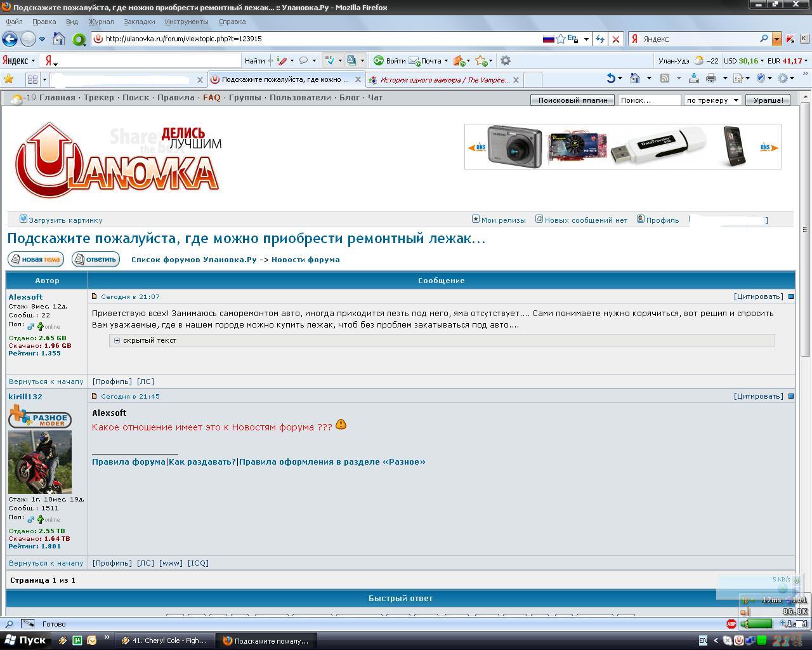Reload the page using the address bar refresh icon
Viewport: 812px width, 650px height.
pyautogui.click(x=600, y=39)
